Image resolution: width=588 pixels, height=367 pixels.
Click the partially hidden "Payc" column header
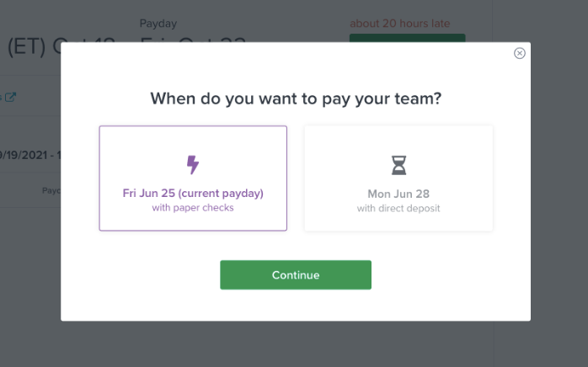(51, 190)
